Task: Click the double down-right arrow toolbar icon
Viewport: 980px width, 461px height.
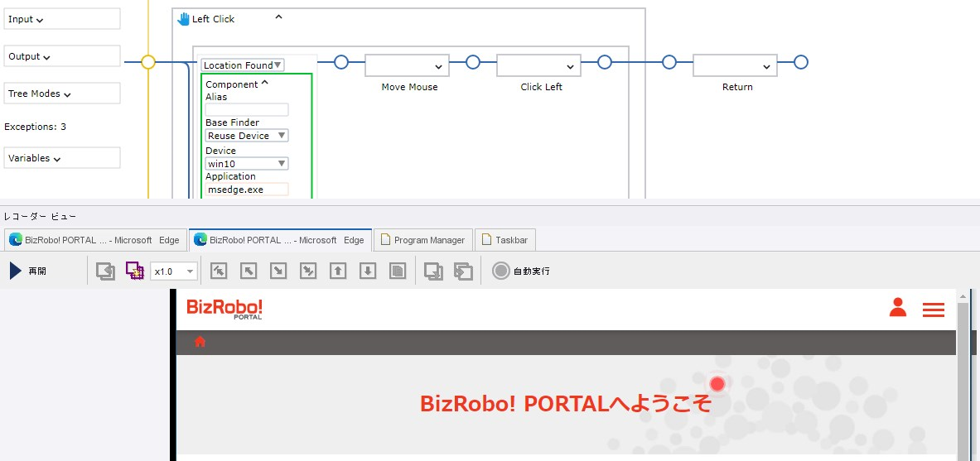Action: point(308,271)
